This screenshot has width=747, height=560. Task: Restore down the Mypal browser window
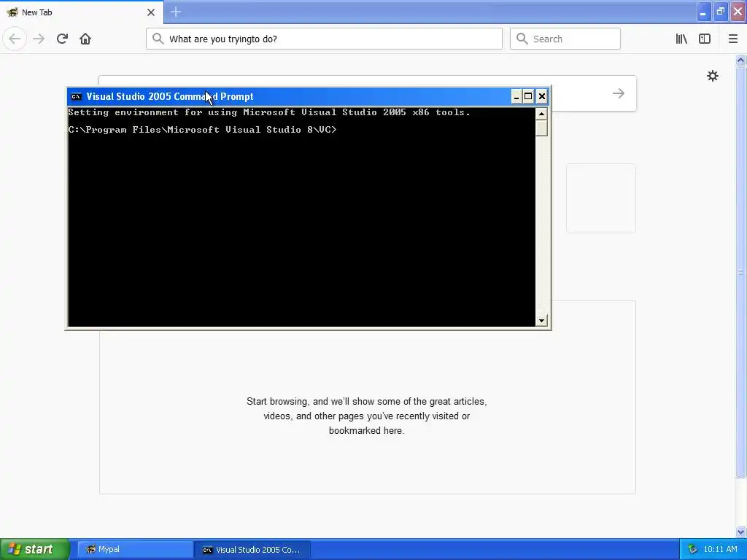click(720, 12)
